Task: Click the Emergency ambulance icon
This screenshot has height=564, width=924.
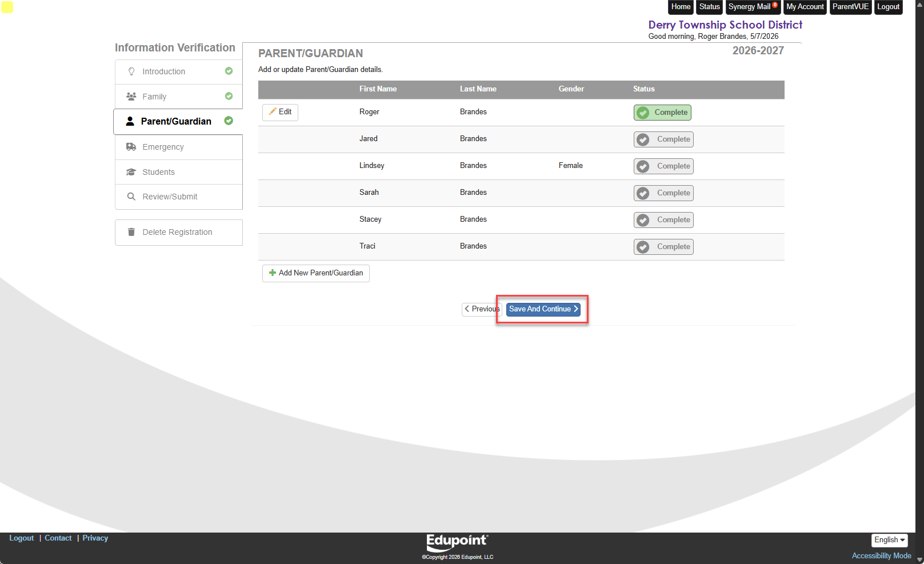Action: pos(131,147)
